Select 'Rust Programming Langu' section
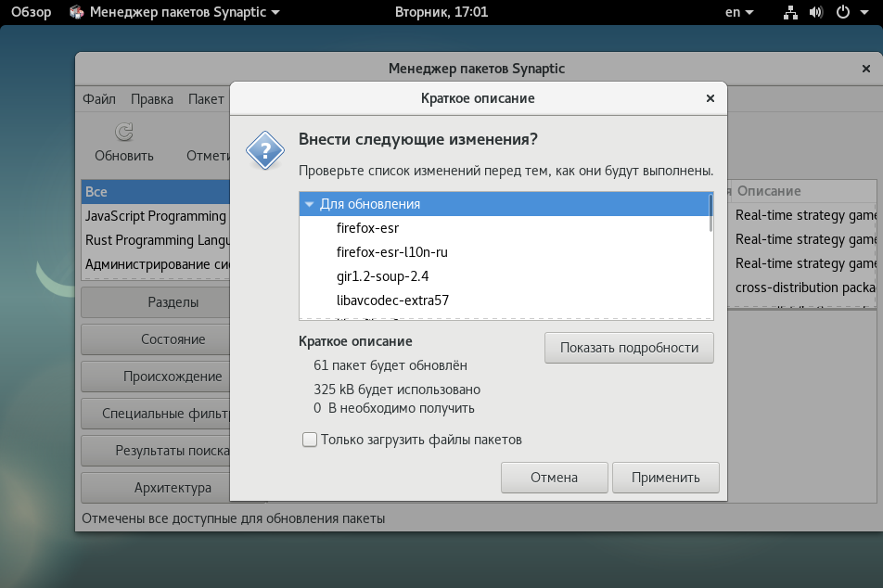 pyautogui.click(x=156, y=240)
